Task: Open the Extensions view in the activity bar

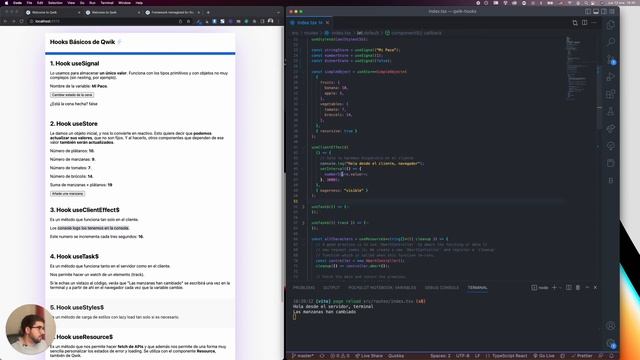Action: tap(611, 94)
